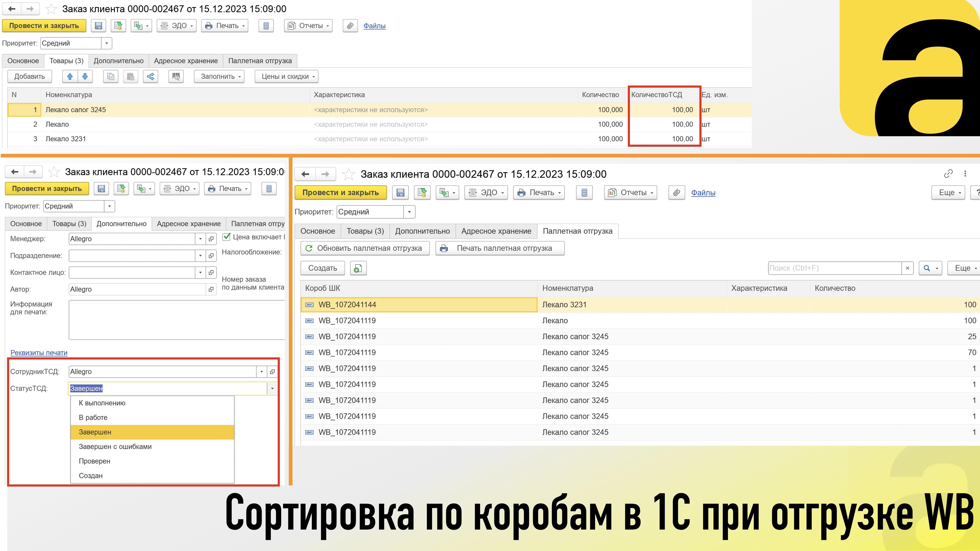Viewport: 980px width, 551px height.
Task: Click favorite star in top window title
Action: pos(51,9)
